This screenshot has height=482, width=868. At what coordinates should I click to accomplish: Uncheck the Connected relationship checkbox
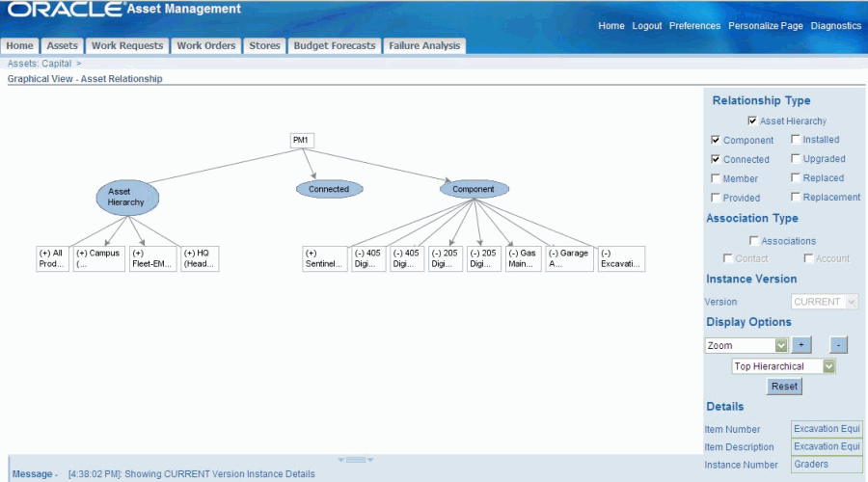pyautogui.click(x=716, y=159)
